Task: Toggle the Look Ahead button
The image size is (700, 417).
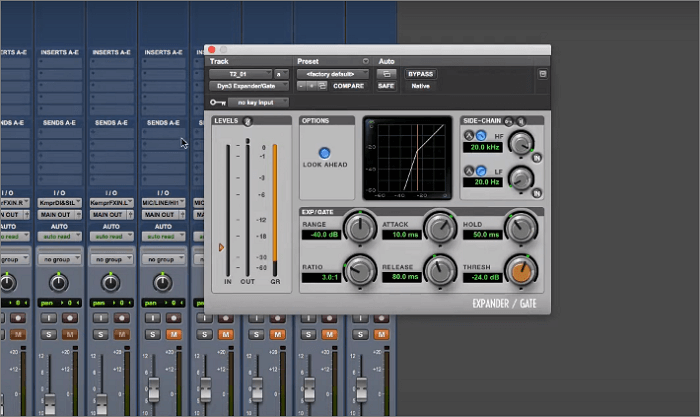Action: click(x=325, y=153)
